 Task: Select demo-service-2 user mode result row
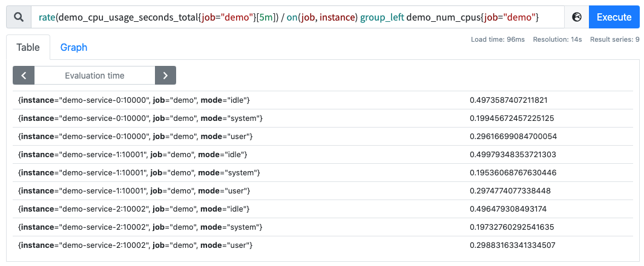click(x=323, y=245)
